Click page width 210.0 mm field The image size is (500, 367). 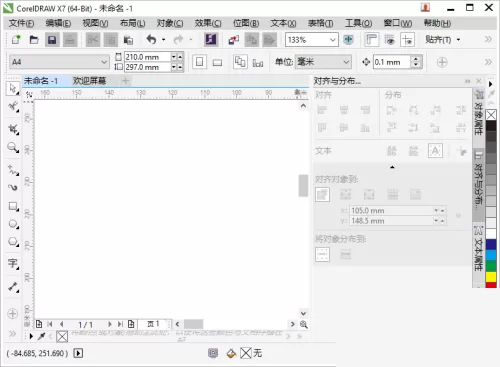(148, 57)
